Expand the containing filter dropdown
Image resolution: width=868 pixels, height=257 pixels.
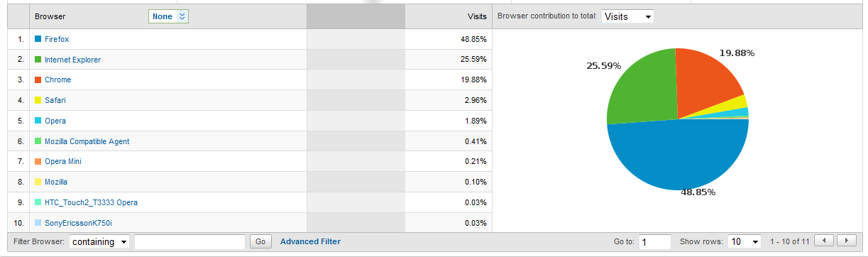(x=99, y=242)
